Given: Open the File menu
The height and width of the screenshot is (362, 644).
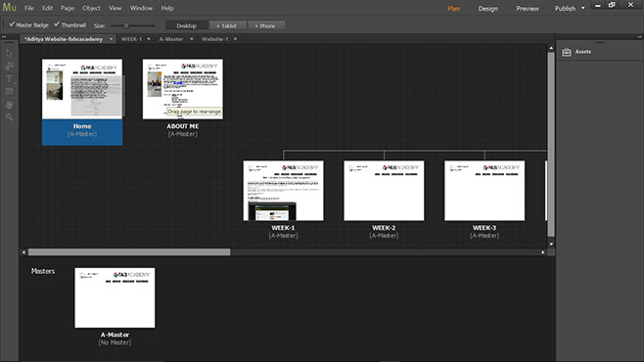Looking at the screenshot, I should click(x=29, y=8).
